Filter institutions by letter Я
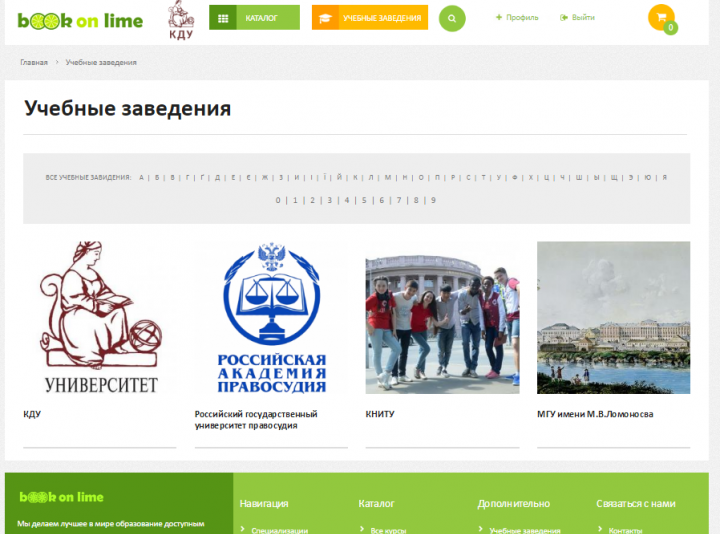Image resolution: width=720 pixels, height=534 pixels. [x=664, y=177]
